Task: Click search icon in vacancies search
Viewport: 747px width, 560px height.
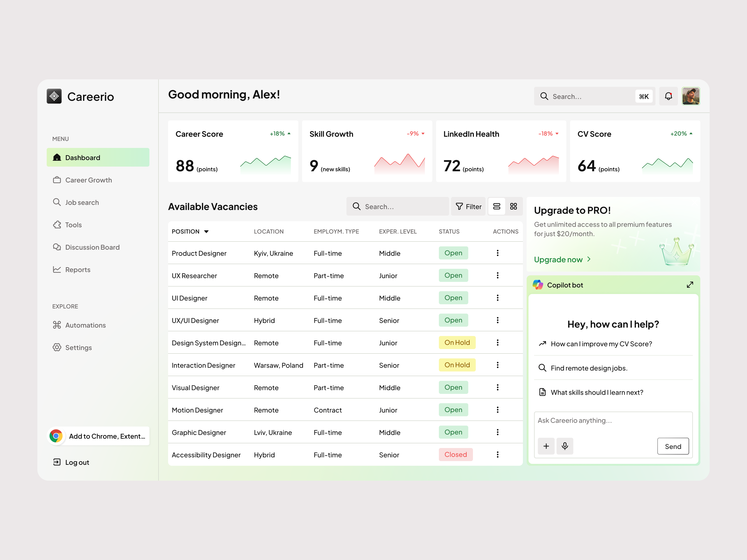Action: pyautogui.click(x=357, y=206)
